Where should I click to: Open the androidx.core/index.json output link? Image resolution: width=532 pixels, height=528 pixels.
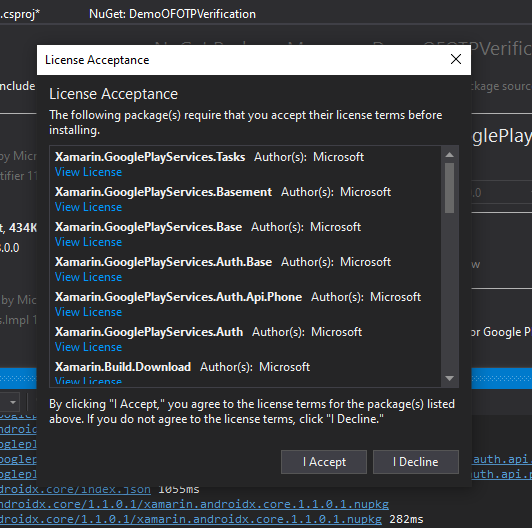pos(75,489)
